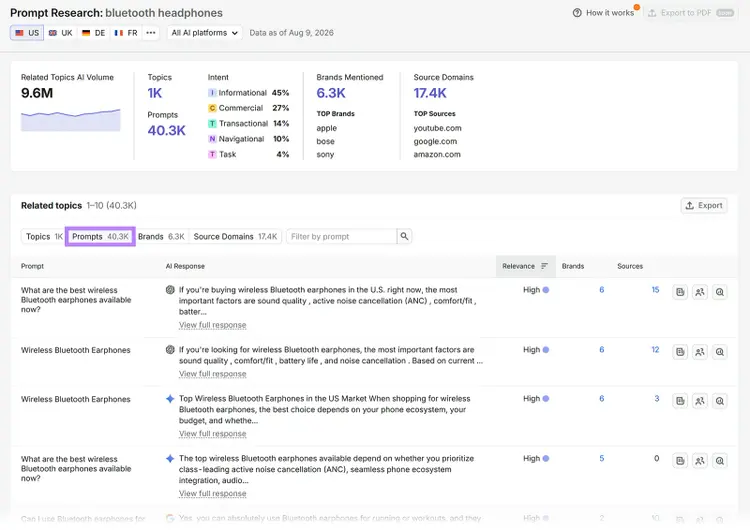Open the Source Domains 17.4K tab

point(235,237)
